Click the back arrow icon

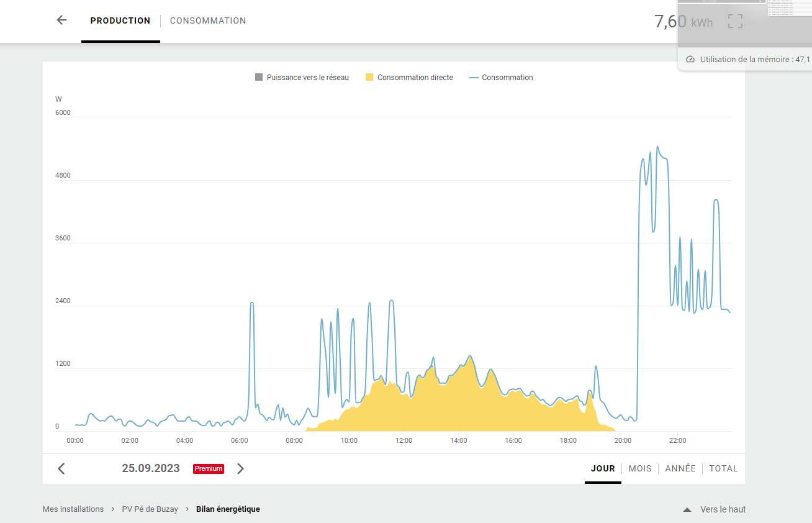pyautogui.click(x=61, y=20)
